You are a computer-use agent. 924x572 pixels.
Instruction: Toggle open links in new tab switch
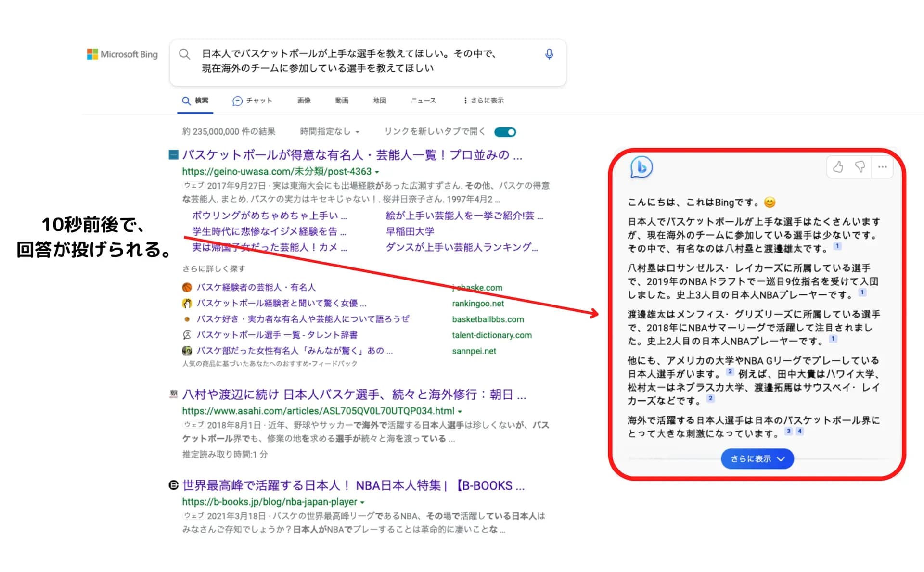point(505,132)
